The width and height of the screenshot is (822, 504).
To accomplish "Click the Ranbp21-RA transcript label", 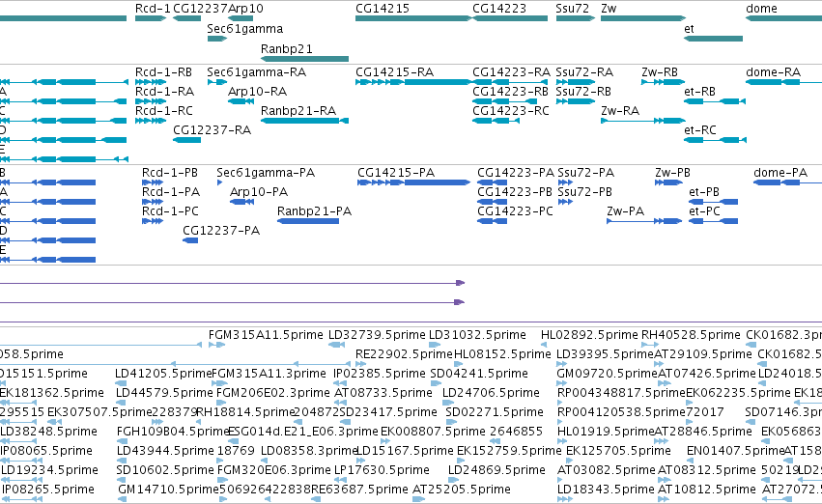I will [x=298, y=111].
